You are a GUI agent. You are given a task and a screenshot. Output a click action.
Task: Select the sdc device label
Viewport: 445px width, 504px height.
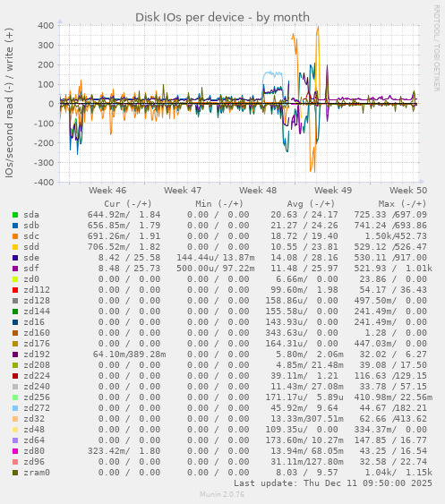click(31, 236)
